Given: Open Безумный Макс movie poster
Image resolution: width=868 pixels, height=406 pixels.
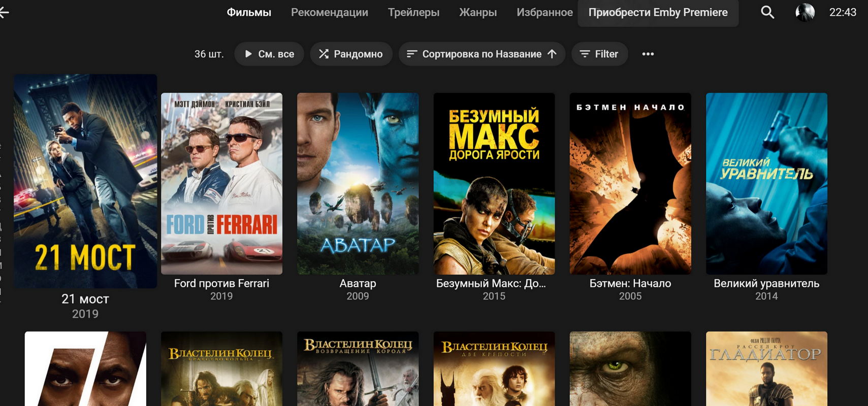Looking at the screenshot, I should pyautogui.click(x=494, y=183).
